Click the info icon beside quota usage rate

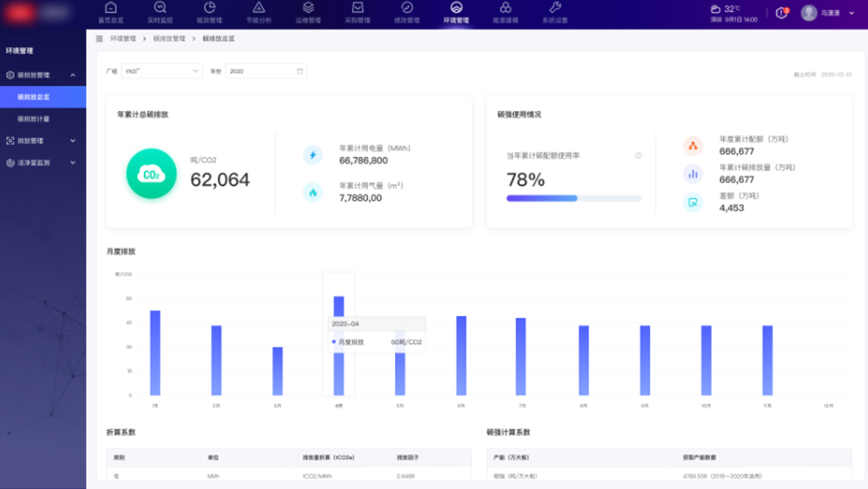[x=639, y=155]
